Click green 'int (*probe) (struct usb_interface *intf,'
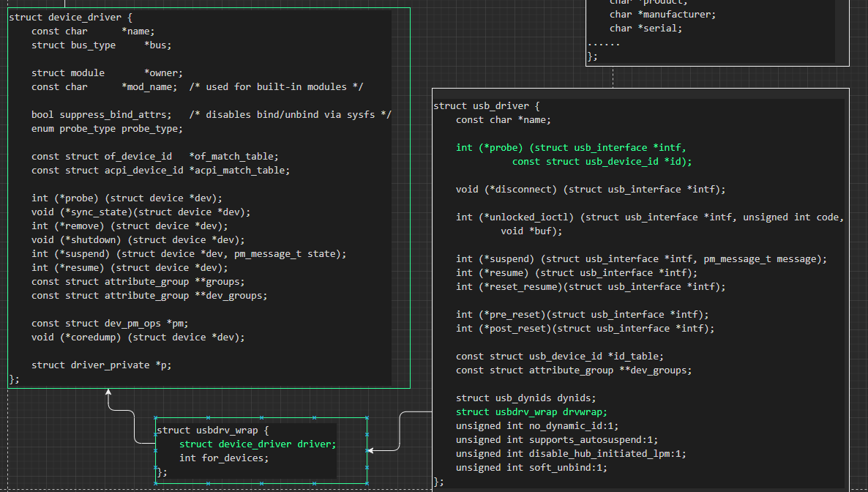The height and width of the screenshot is (492, 868). click(x=571, y=147)
